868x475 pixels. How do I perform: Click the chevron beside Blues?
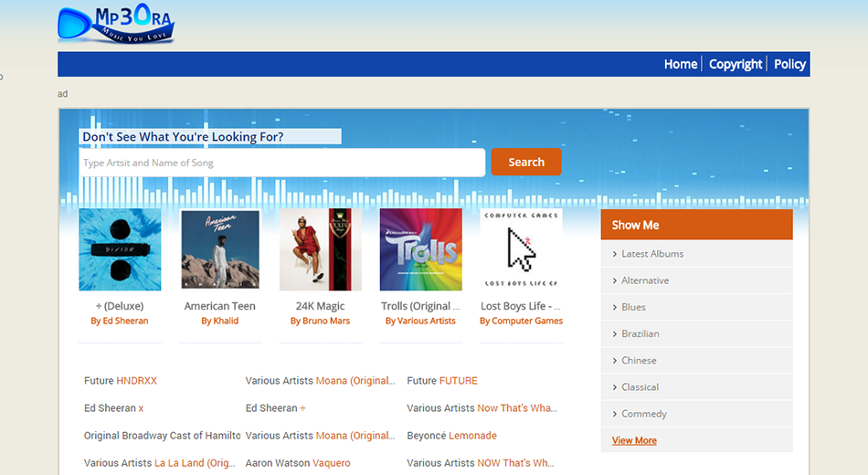pyautogui.click(x=615, y=307)
